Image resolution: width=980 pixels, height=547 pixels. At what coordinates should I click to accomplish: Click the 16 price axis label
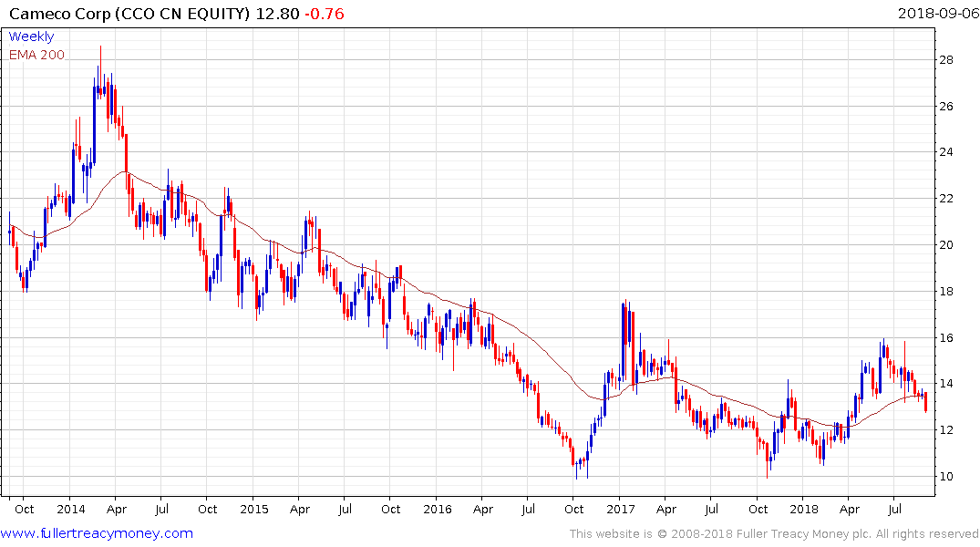point(946,338)
